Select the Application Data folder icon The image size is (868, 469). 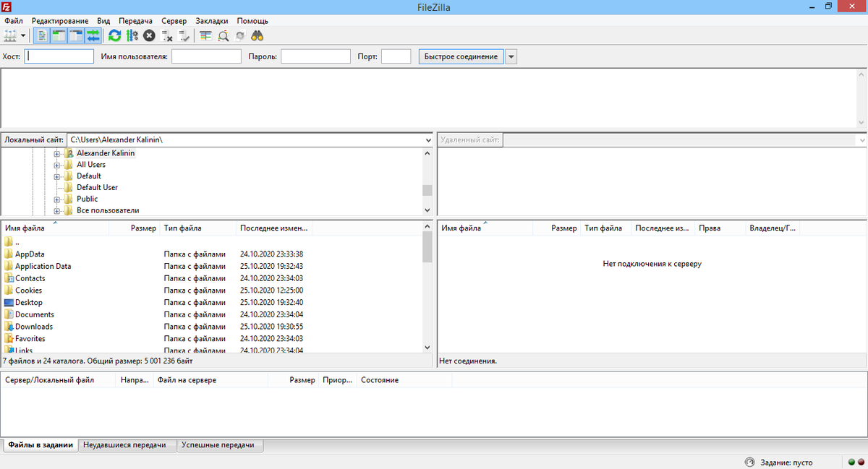pos(9,266)
